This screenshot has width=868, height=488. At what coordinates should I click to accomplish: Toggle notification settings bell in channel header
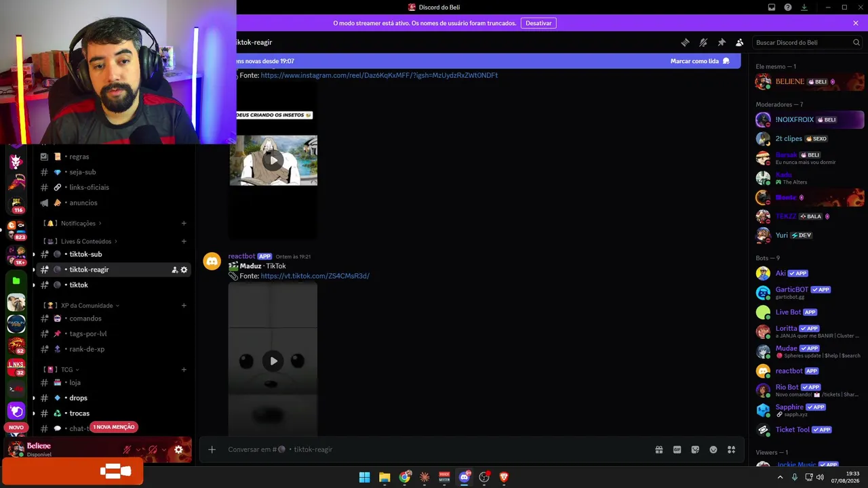click(x=703, y=42)
